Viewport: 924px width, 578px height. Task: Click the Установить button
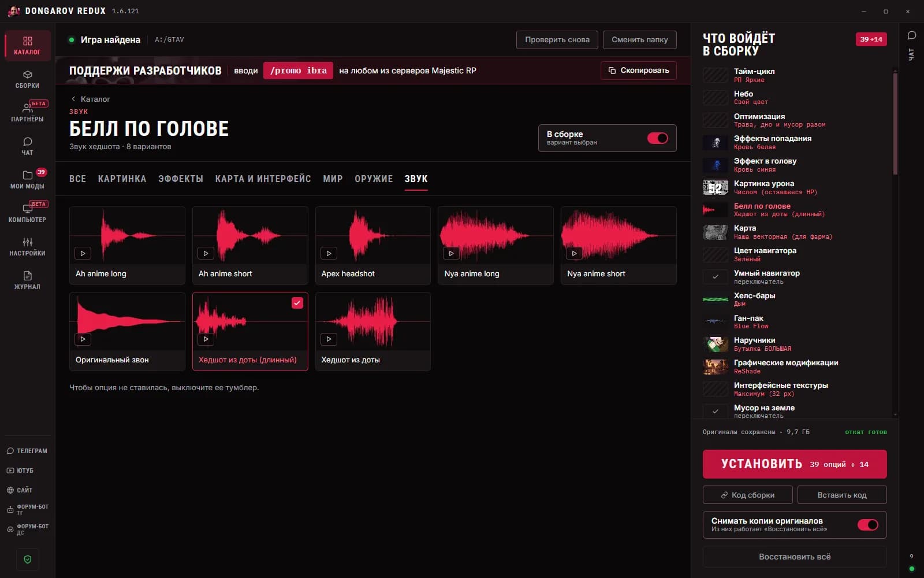click(x=795, y=464)
